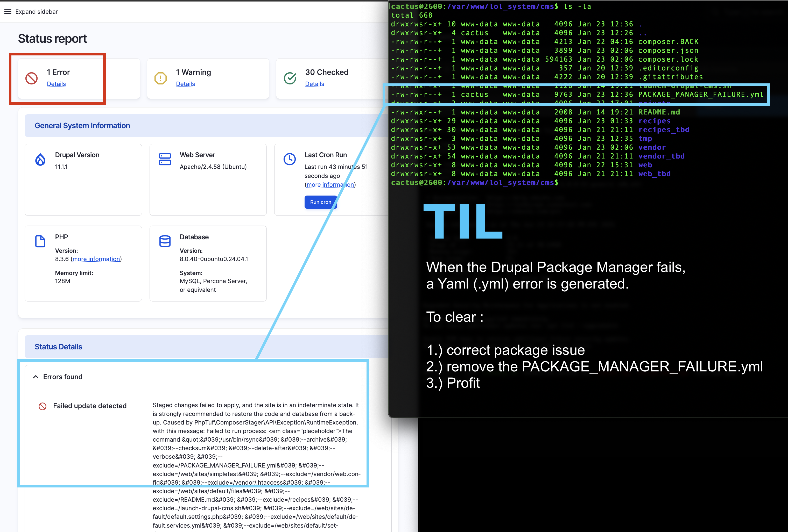The width and height of the screenshot is (788, 532).
Task: Click the ls -la command in terminal
Action: 577,6
